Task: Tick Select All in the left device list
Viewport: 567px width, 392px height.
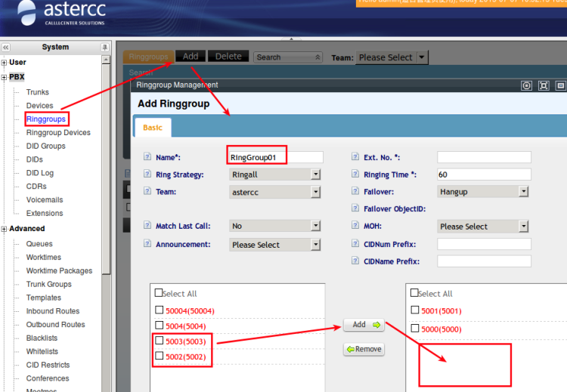Action: (158, 293)
